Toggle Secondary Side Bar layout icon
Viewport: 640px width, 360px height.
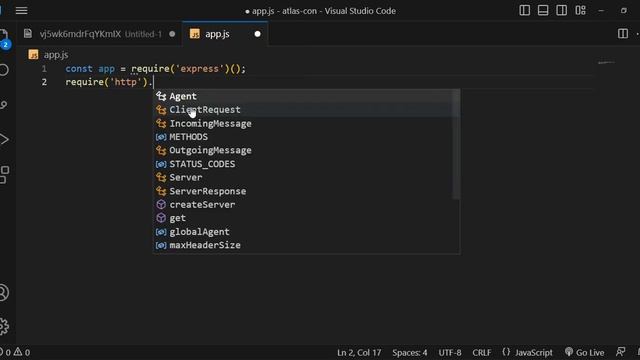pos(562,11)
